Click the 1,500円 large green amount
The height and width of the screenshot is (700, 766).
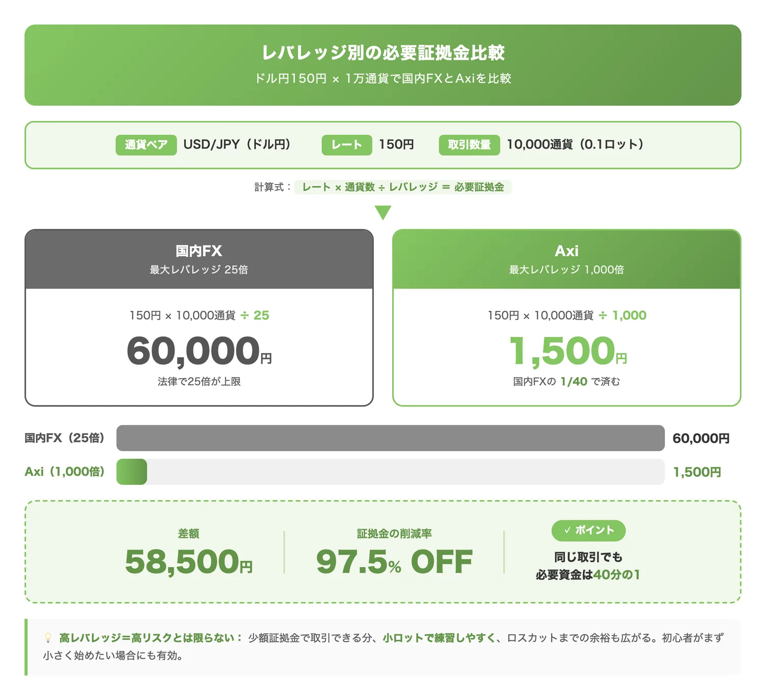tap(568, 351)
